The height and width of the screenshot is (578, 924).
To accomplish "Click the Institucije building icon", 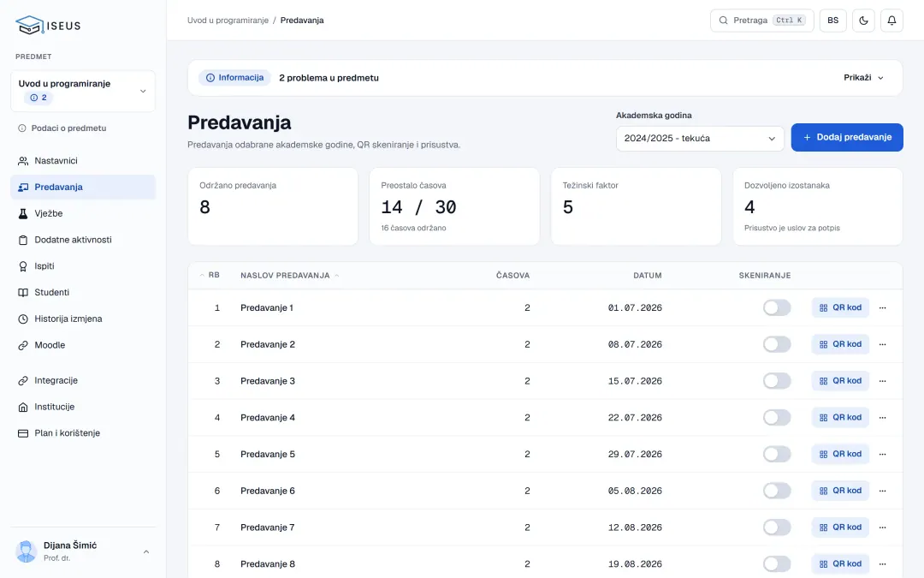I will pos(23,407).
